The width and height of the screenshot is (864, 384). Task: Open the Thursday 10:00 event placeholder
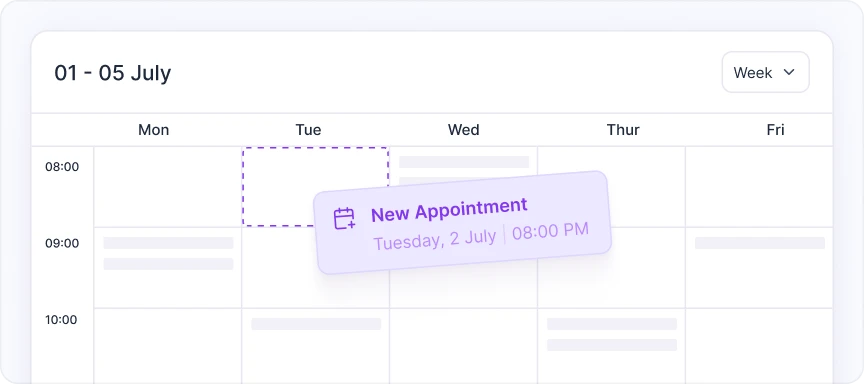click(x=612, y=334)
